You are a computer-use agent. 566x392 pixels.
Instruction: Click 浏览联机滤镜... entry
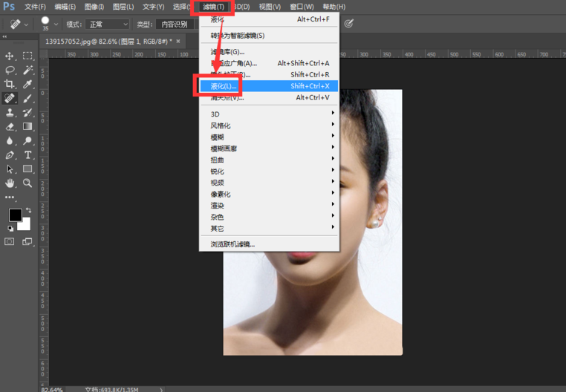tap(269, 244)
